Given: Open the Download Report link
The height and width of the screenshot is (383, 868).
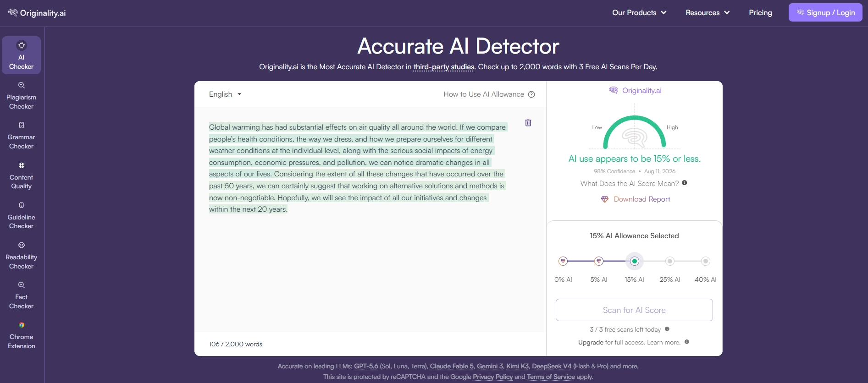Looking at the screenshot, I should coord(642,199).
